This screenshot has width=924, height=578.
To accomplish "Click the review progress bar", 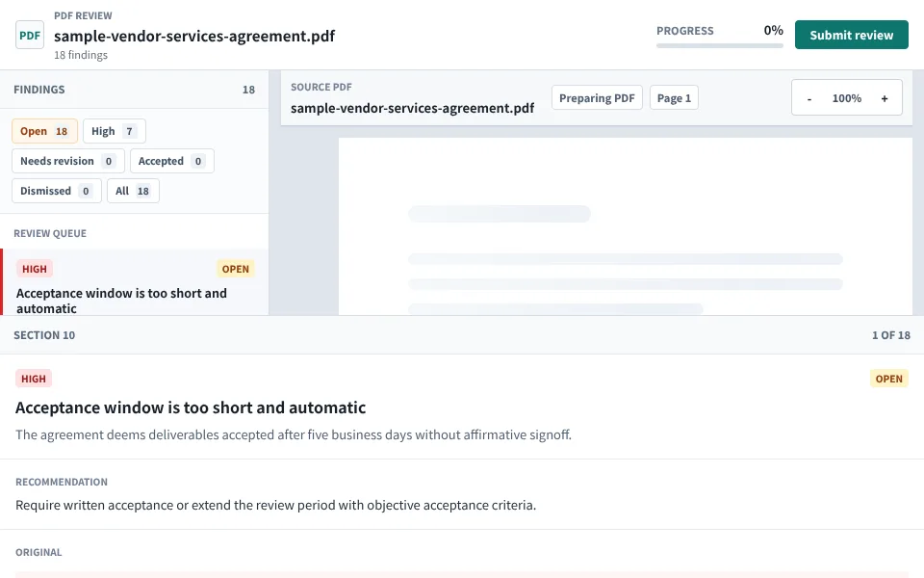I will click(x=720, y=45).
